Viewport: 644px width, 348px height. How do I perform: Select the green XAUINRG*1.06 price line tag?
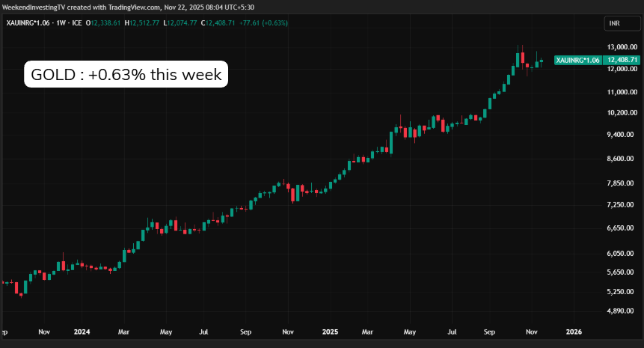coord(578,60)
